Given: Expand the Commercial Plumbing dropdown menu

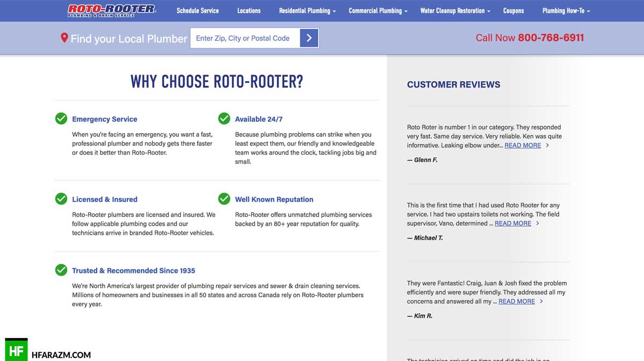Looking at the screenshot, I should point(378,11).
